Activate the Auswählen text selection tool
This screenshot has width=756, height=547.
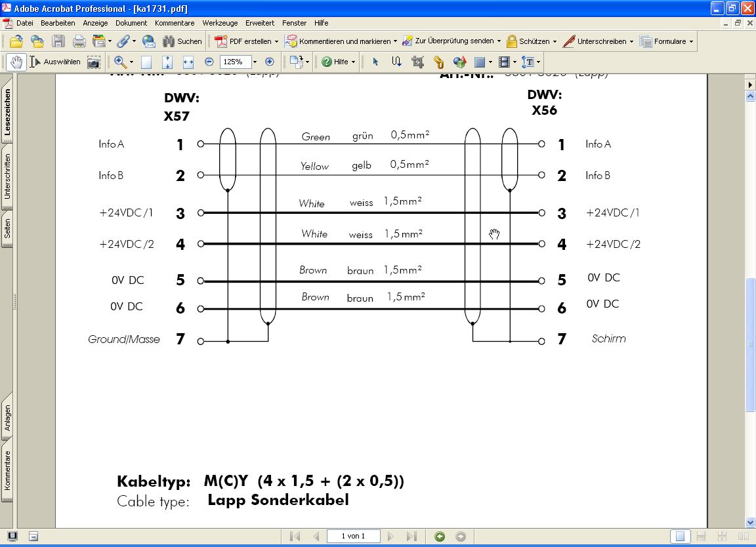tap(54, 62)
